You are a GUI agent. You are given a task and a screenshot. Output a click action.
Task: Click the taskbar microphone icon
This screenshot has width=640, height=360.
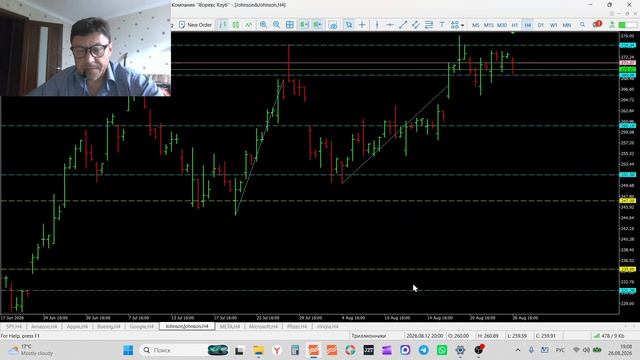[531, 350]
